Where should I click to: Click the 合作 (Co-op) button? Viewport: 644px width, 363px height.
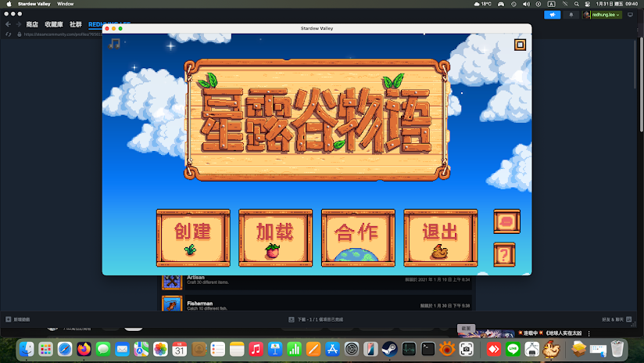coord(358,238)
